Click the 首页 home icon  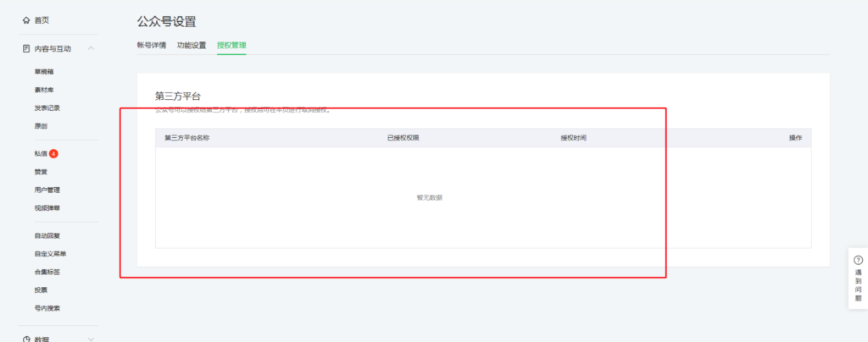(26, 20)
